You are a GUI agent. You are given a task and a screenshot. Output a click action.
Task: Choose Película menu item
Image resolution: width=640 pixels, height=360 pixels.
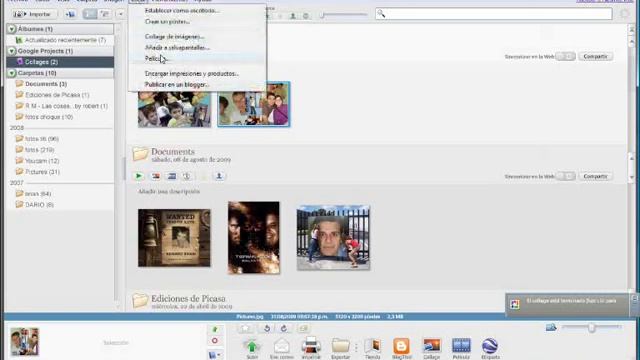tap(157, 58)
